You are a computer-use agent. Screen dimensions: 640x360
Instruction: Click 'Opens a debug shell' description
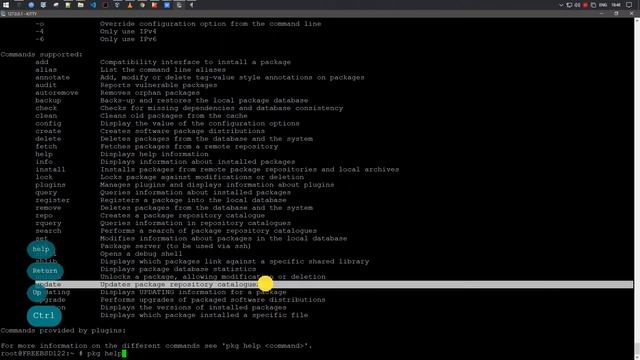(x=141, y=254)
